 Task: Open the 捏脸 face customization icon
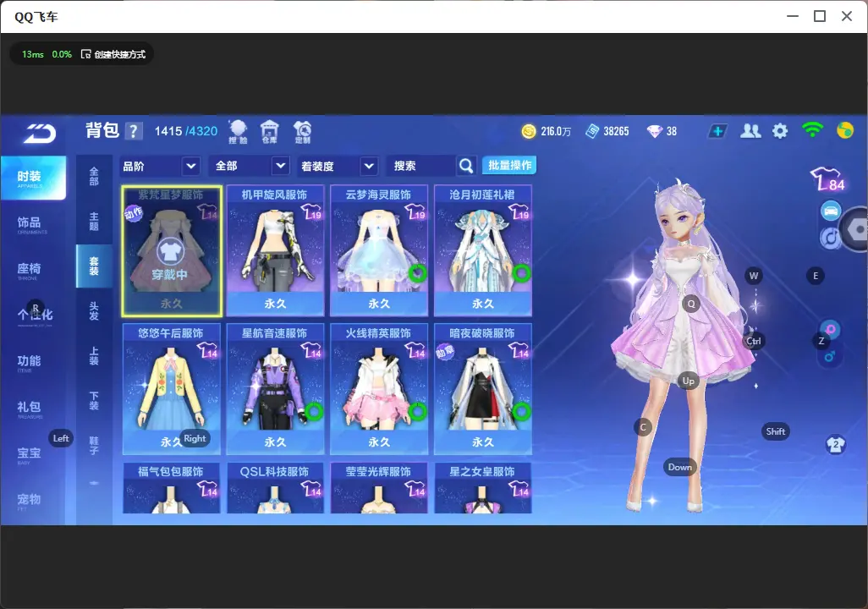point(238,131)
